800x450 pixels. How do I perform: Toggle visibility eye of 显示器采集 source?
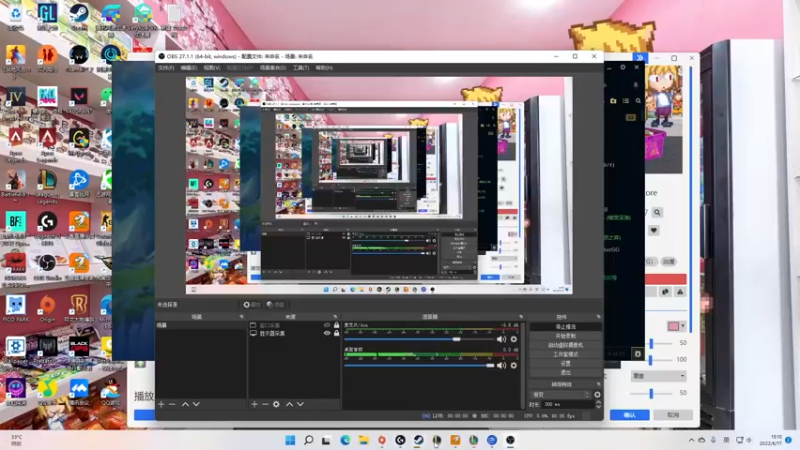327,333
